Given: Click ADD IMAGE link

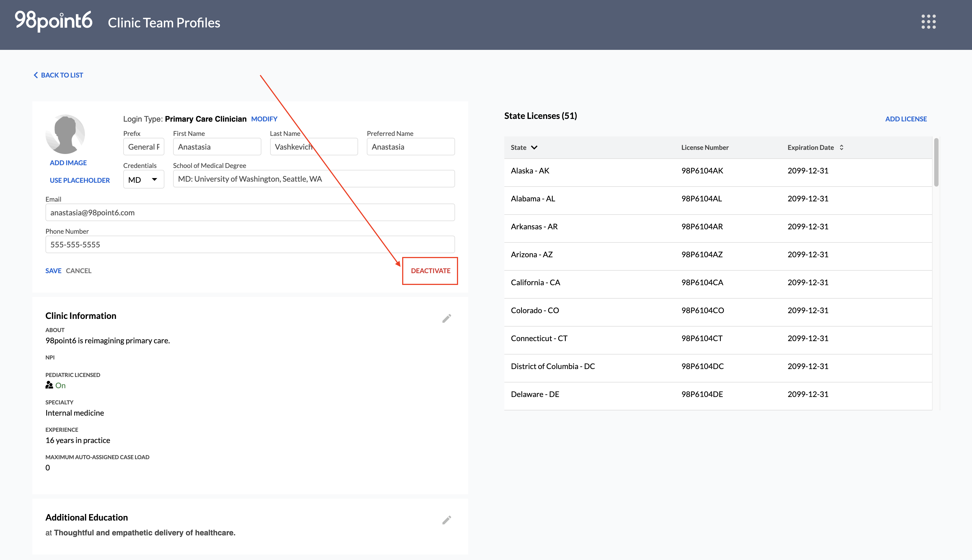Looking at the screenshot, I should 68,163.
